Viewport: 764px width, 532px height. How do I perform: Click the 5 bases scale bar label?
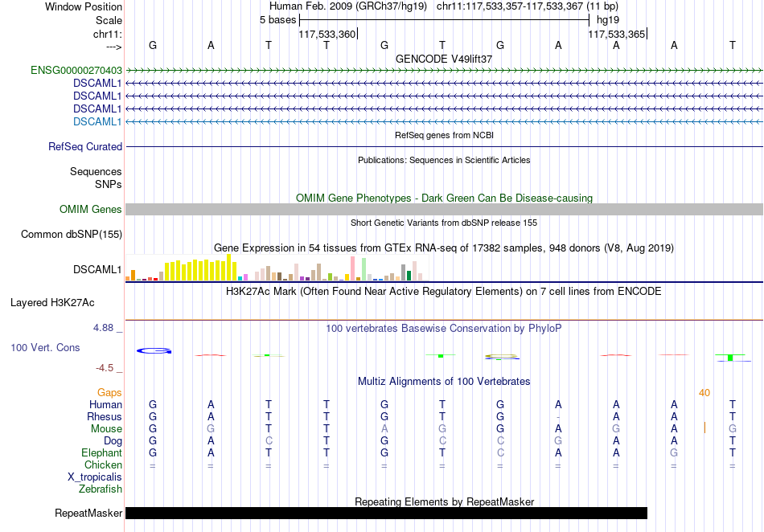[277, 20]
